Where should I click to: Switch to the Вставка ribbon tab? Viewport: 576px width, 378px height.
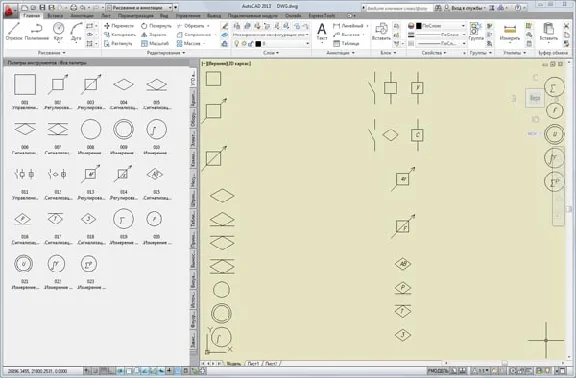55,16
